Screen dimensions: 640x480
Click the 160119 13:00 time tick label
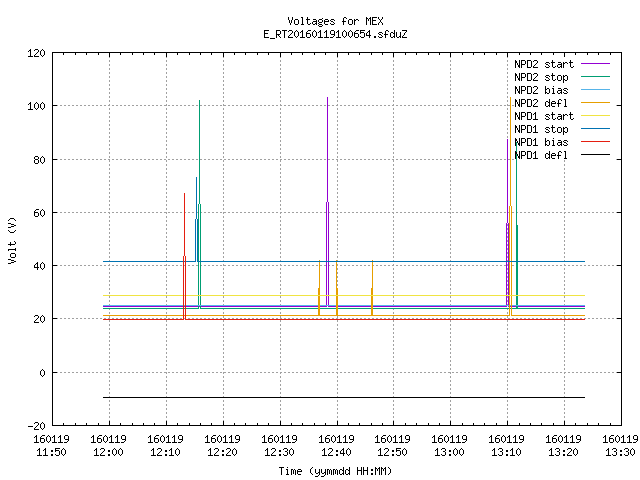pos(449,446)
